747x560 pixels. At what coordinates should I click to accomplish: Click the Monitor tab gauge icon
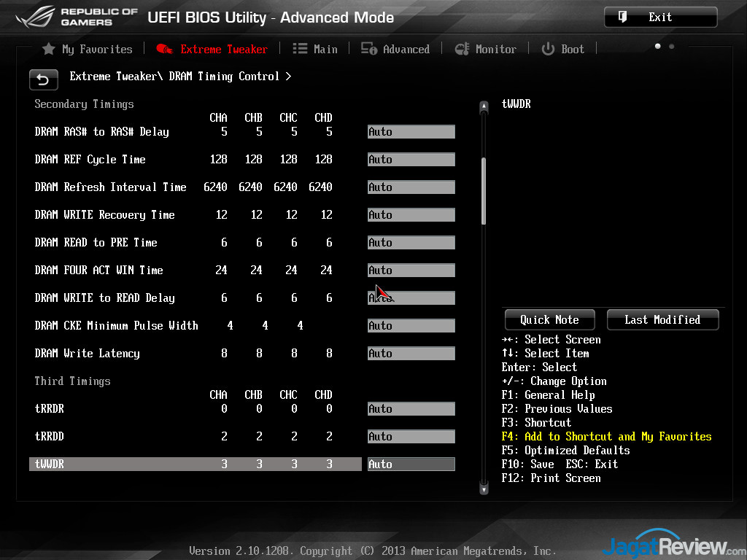(x=462, y=49)
